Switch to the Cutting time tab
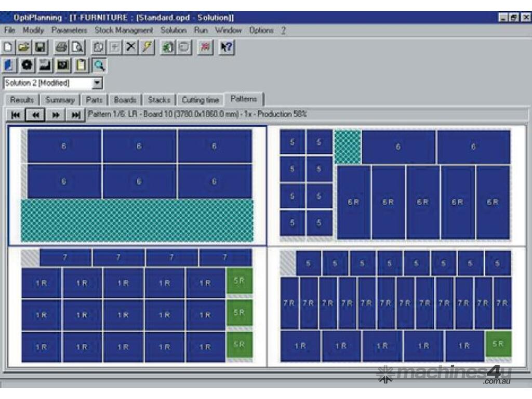Screen dimensions: 532x399 tap(200, 100)
